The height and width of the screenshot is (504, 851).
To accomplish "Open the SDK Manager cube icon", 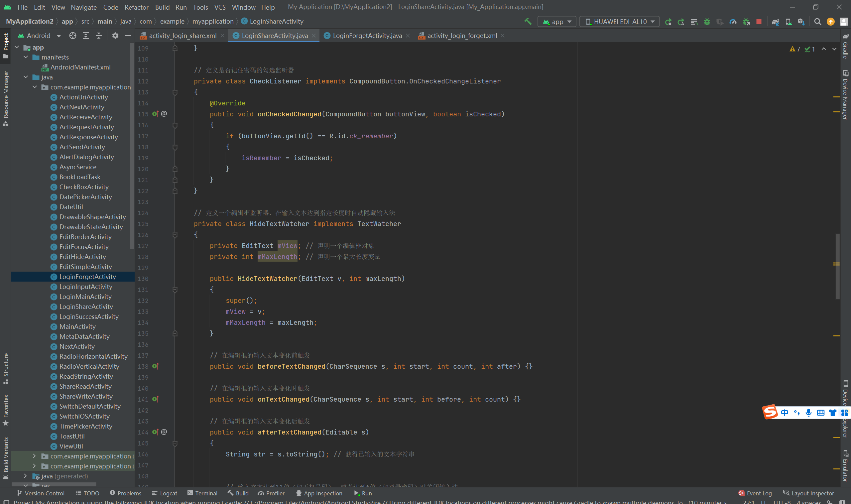I will click(801, 22).
